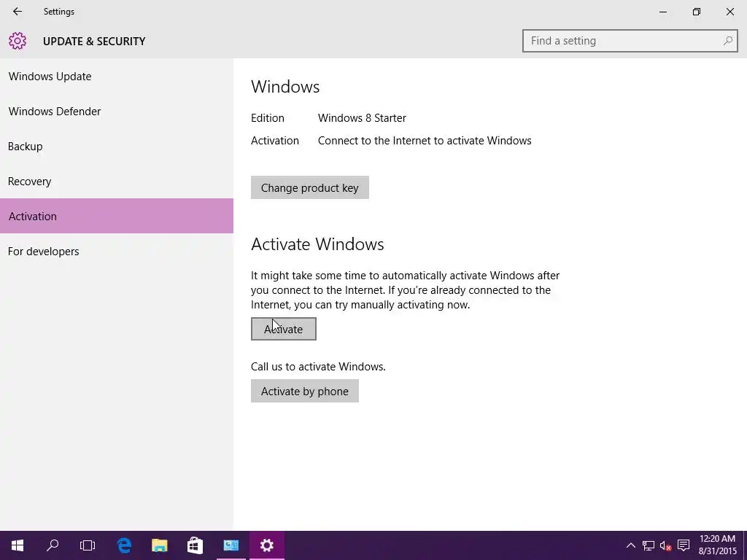
Task: Click the 'Settings' window title text
Action: pos(59,12)
